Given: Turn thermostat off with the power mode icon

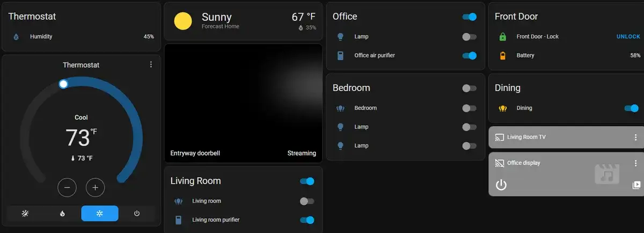Looking at the screenshot, I should [x=137, y=213].
